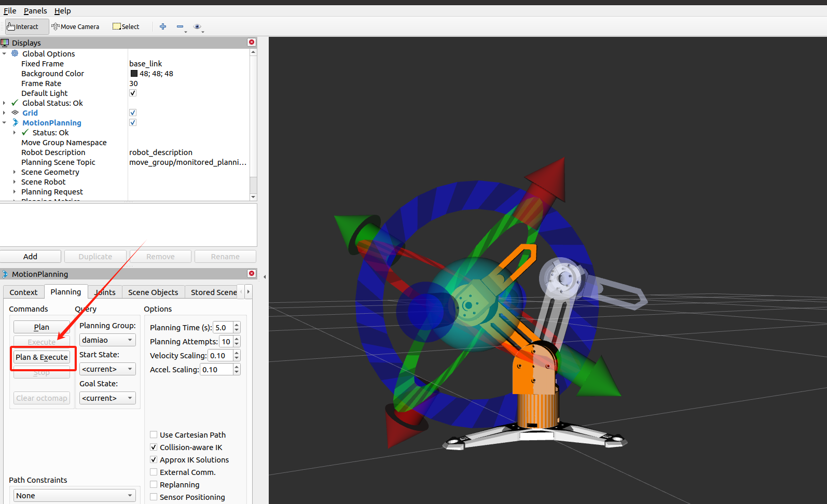Click the tab bar left arrow
Image resolution: width=827 pixels, height=504 pixels.
(x=241, y=292)
